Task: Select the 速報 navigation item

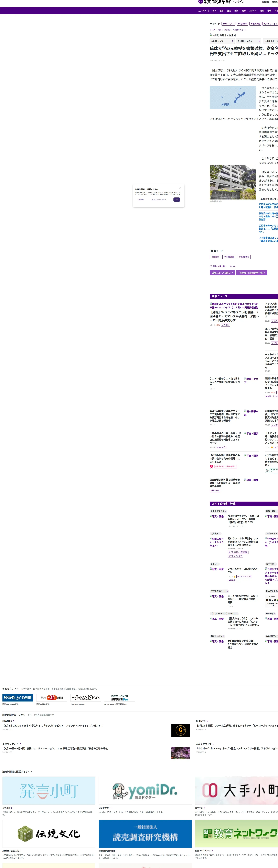Action: (x=221, y=11)
